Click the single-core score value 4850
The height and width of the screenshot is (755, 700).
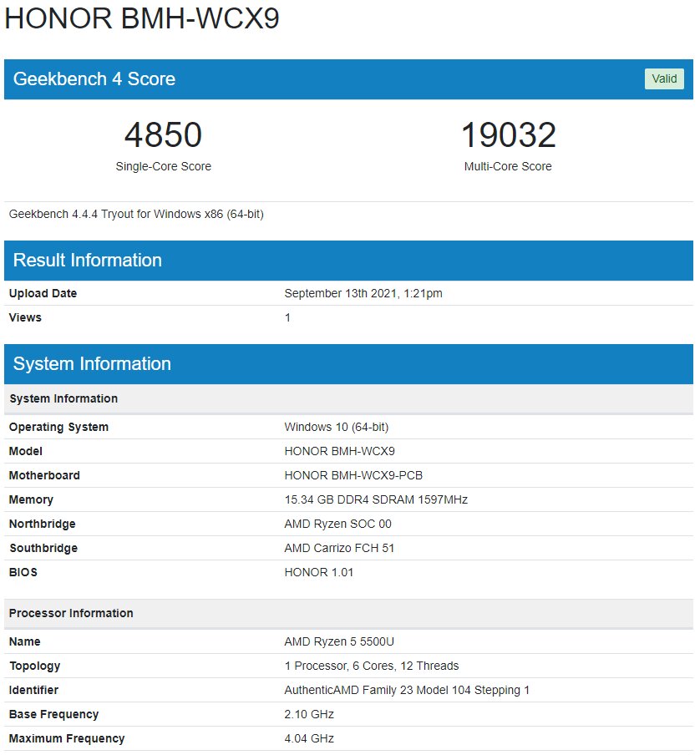point(163,134)
